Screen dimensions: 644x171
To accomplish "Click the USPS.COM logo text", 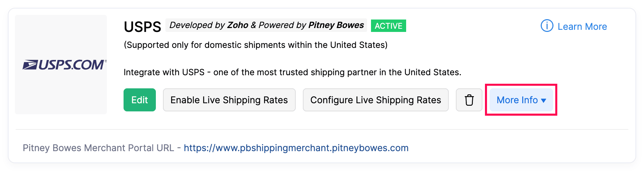I will click(71, 65).
